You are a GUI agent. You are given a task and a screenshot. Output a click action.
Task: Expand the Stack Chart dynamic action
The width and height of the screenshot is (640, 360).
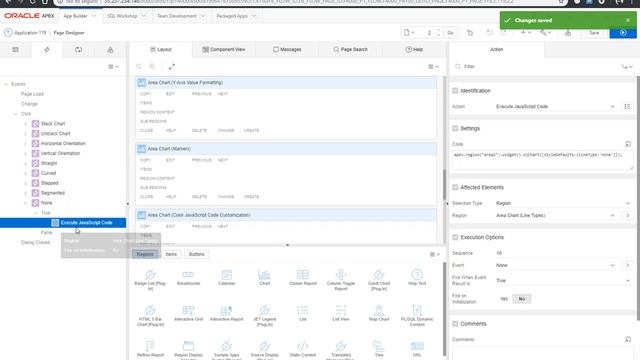(26, 124)
